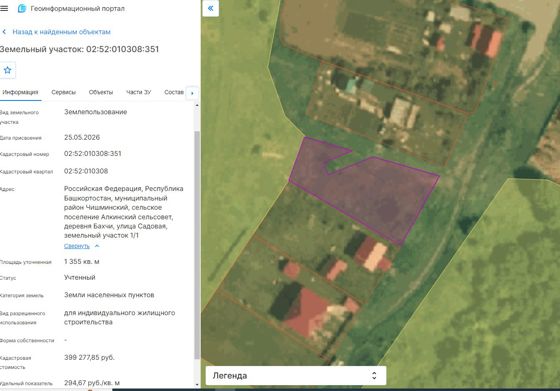Switch to the Информация tab
This screenshot has height=391, width=560.
click(20, 92)
